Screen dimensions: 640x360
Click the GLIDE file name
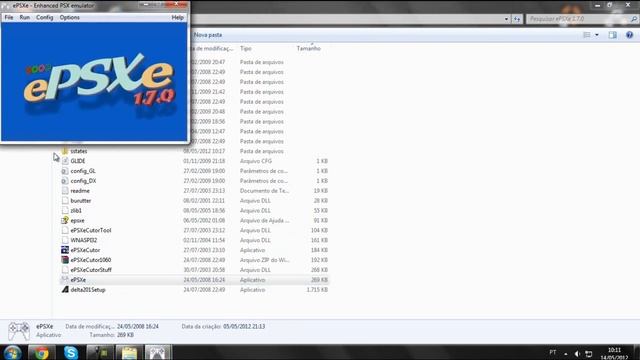[78, 161]
